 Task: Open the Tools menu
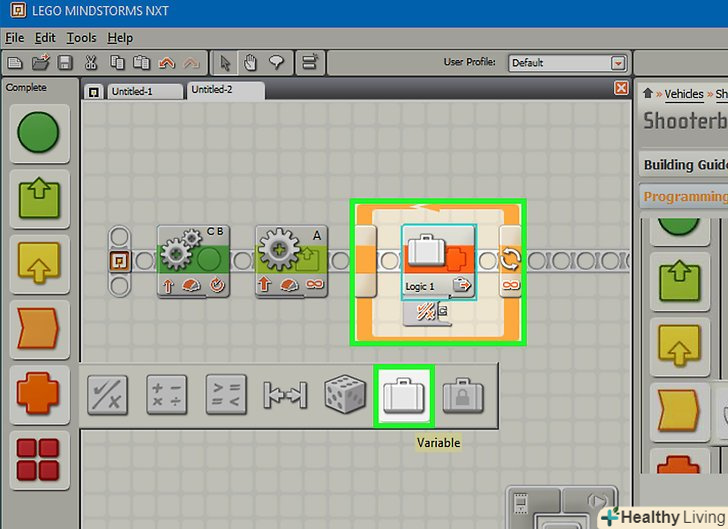point(81,38)
